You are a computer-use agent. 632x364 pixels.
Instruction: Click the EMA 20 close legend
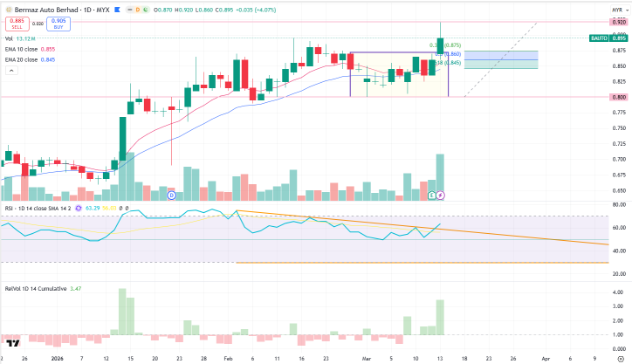[x=30, y=59]
